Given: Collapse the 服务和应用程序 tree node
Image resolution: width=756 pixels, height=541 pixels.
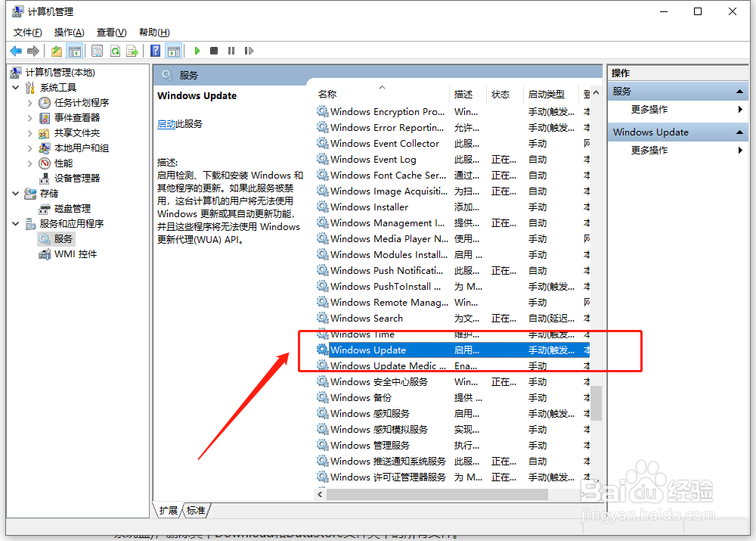Looking at the screenshot, I should 16,224.
